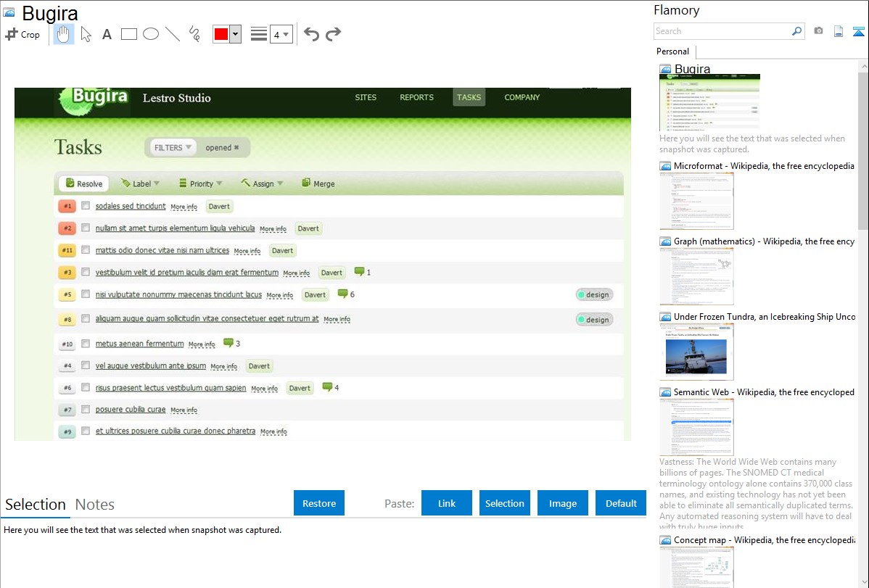Choose the arrow pointer tool
Viewport: 869px width, 588px height.
click(x=86, y=34)
